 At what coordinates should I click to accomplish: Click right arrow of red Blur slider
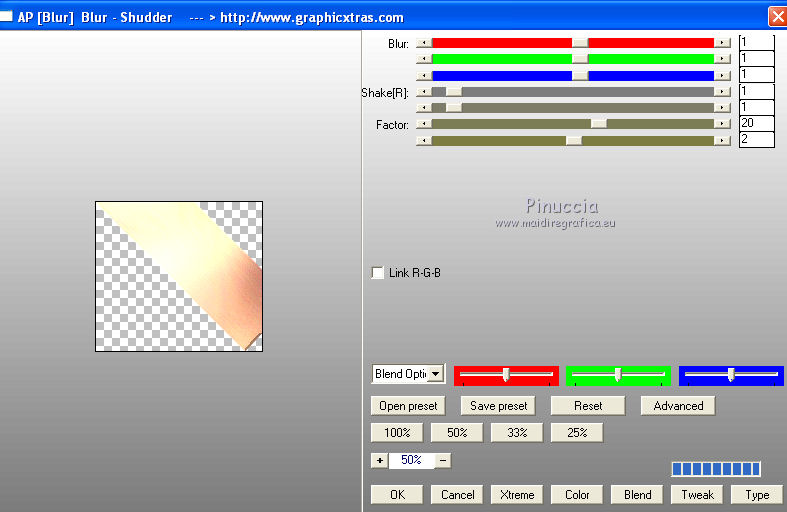(x=722, y=43)
